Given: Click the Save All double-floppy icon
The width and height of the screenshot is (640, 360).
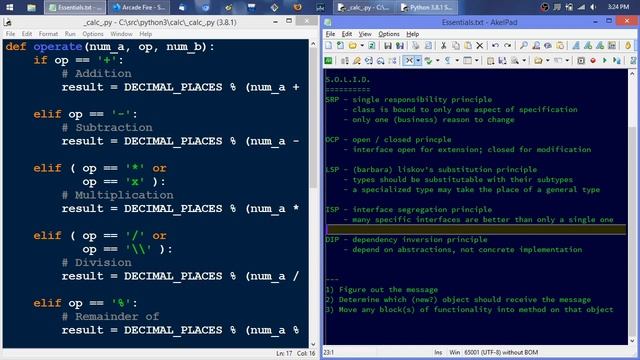Looking at the screenshot, I should (400, 46).
